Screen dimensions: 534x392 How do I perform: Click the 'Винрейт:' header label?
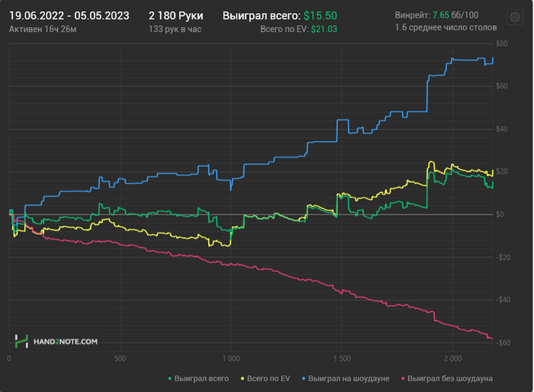click(x=413, y=15)
